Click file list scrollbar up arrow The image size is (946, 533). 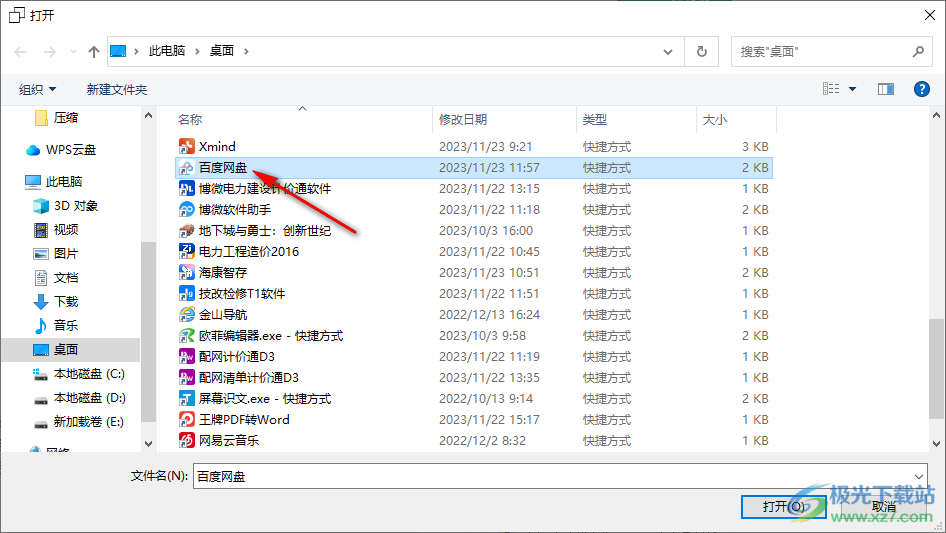(936, 115)
